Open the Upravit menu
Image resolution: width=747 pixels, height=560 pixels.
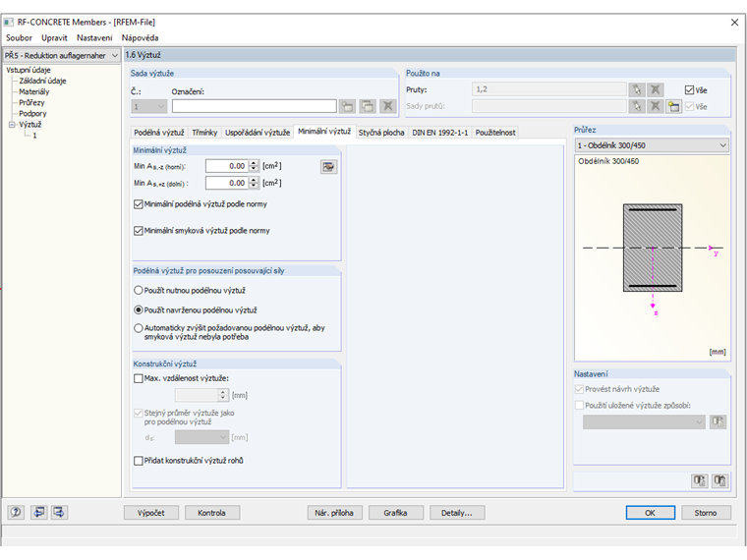coord(54,38)
